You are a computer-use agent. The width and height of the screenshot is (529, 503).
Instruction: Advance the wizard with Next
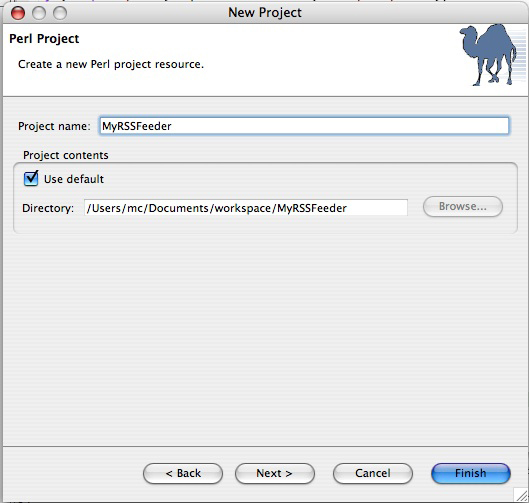[275, 473]
